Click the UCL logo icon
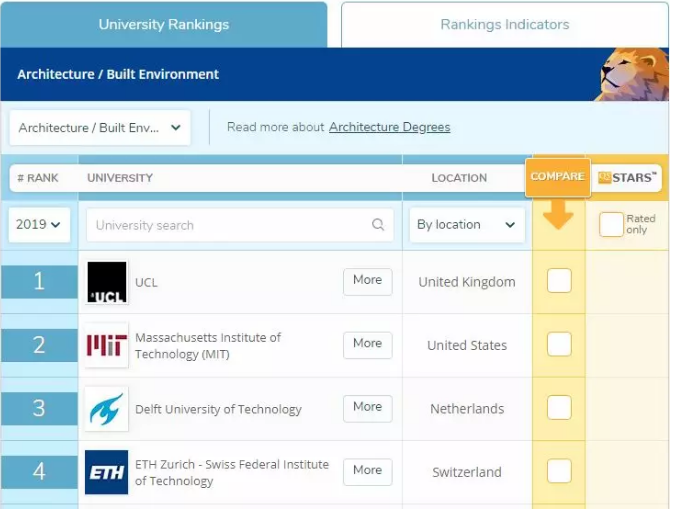This screenshot has height=512, width=673. click(x=107, y=283)
